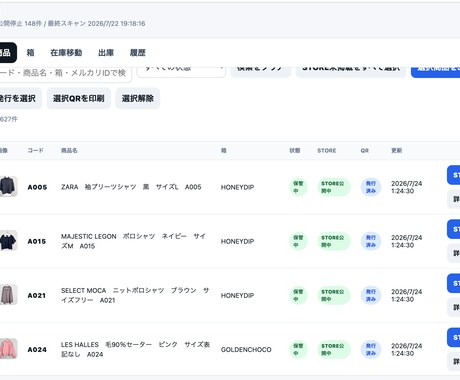Open the すべての状態 status filter dropdown
The width and height of the screenshot is (460, 380).
click(181, 71)
